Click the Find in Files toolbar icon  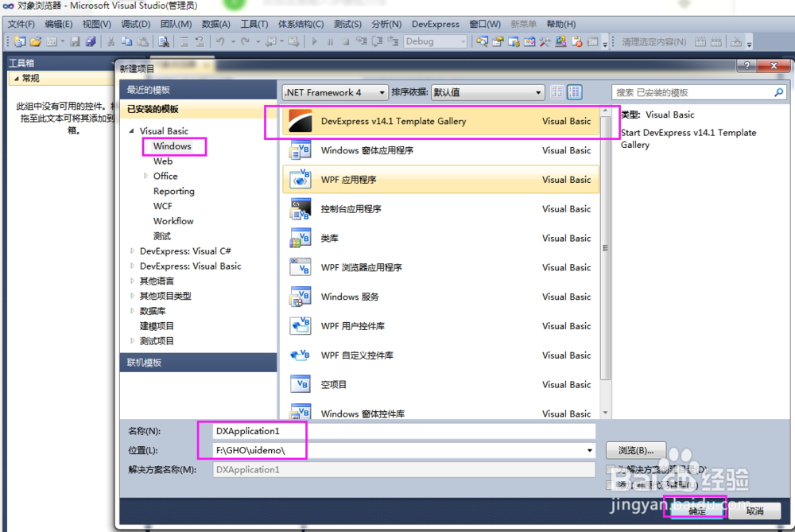click(163, 41)
